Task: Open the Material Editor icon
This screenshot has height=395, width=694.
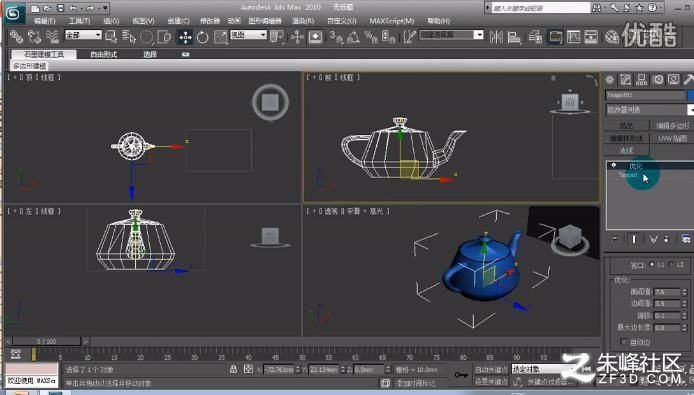Action: tap(612, 37)
